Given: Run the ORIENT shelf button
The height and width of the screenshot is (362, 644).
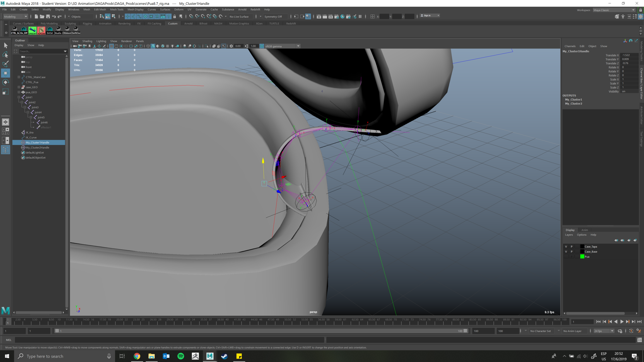Looking at the screenshot, I should tap(32, 30).
